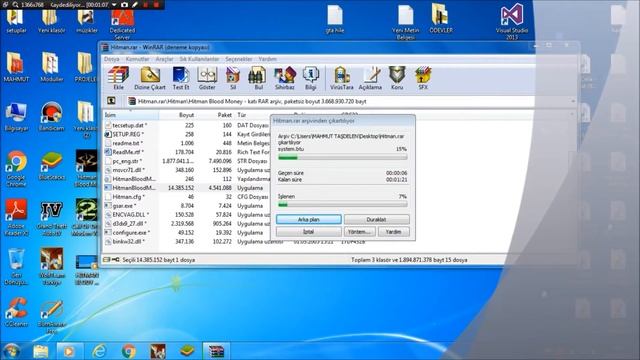Open Google Chrome from the taskbar

pos(129,351)
